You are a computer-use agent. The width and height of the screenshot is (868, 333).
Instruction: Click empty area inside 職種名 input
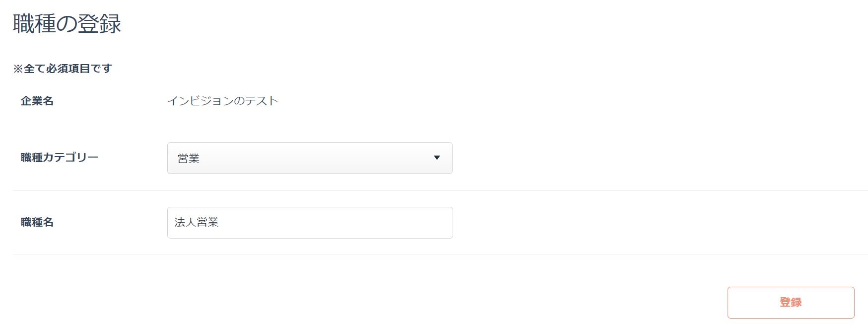click(x=347, y=223)
